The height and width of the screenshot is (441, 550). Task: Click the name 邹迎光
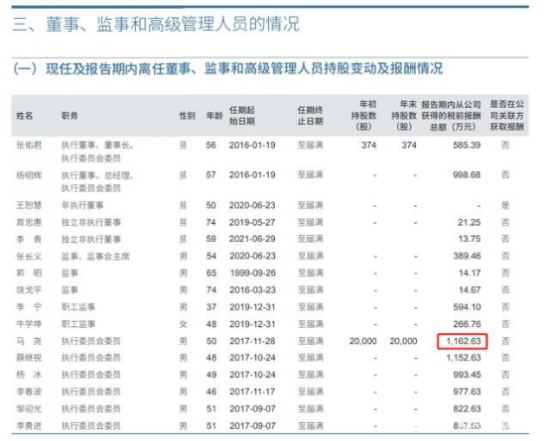pos(29,409)
